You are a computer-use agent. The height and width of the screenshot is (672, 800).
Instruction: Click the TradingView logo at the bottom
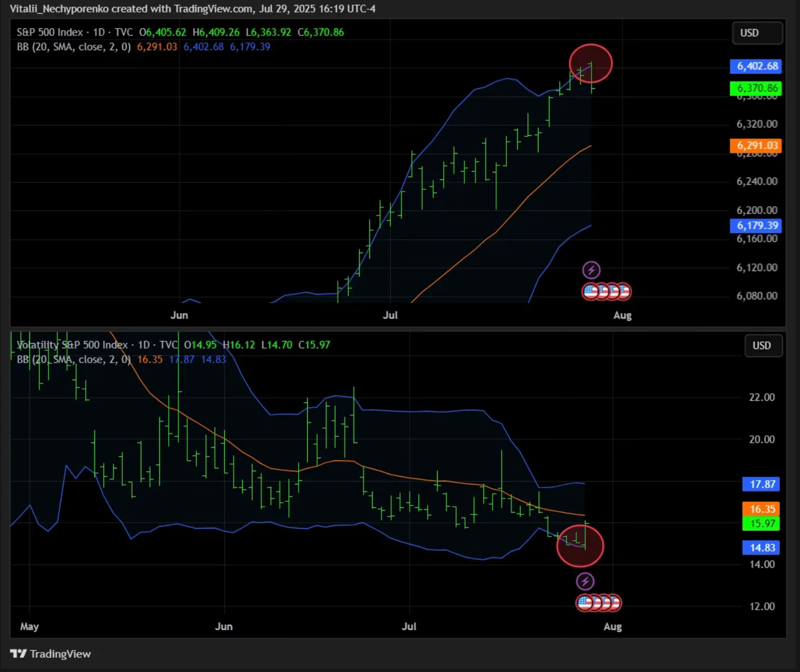click(x=51, y=654)
